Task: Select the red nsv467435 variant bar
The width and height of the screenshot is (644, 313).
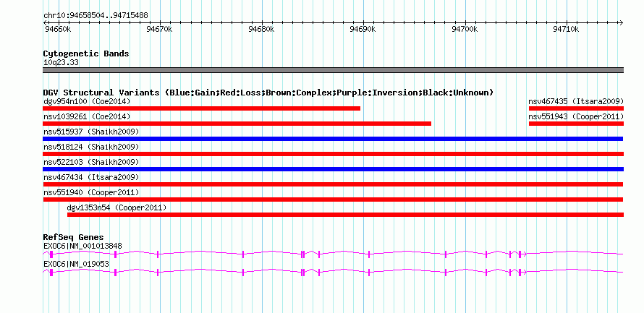Action: pos(576,108)
